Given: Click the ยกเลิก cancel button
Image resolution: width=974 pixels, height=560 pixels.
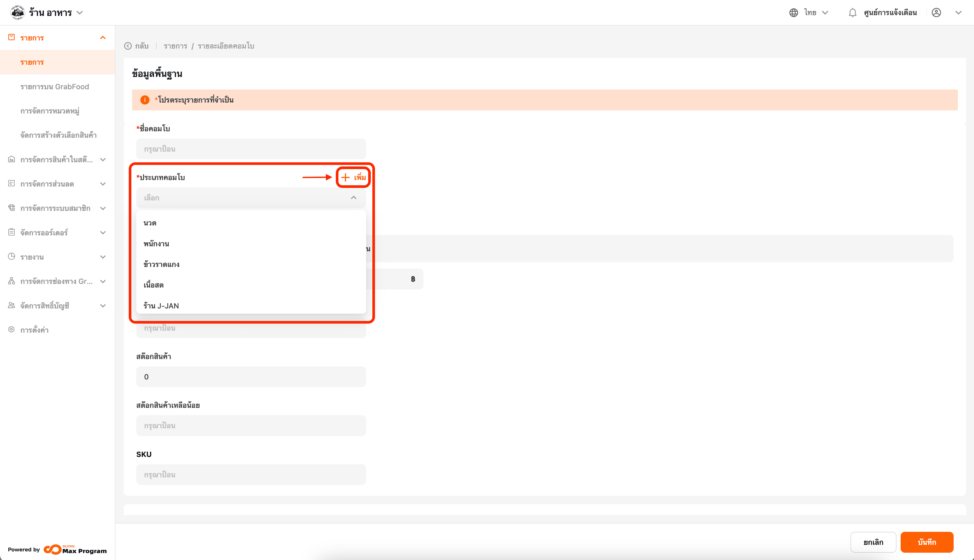Looking at the screenshot, I should tap(873, 542).
